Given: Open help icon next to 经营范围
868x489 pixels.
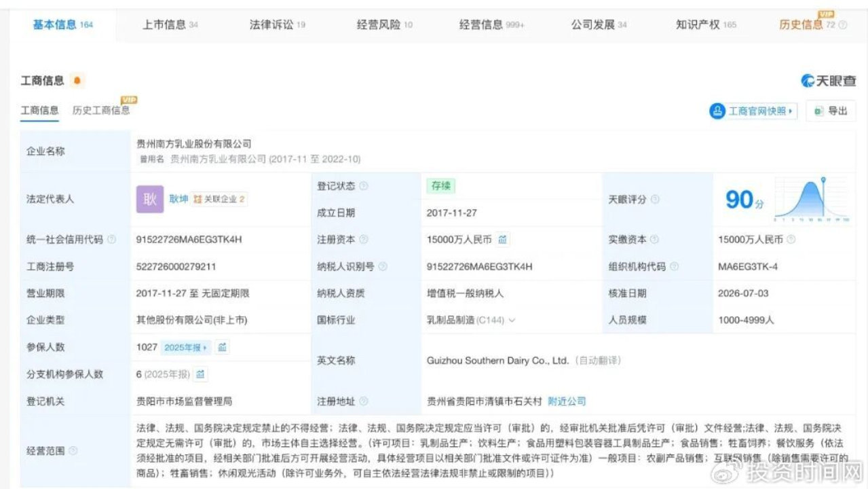Looking at the screenshot, I should click(x=73, y=451).
